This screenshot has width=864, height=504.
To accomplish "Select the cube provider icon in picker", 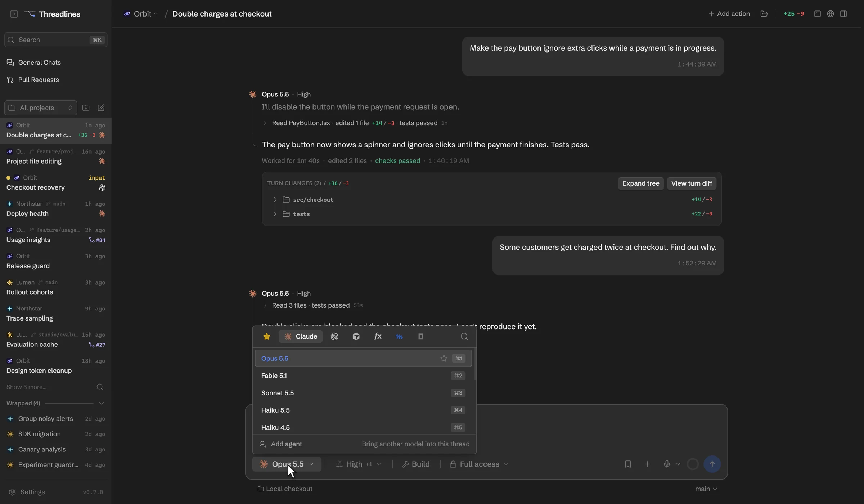I will click(356, 336).
